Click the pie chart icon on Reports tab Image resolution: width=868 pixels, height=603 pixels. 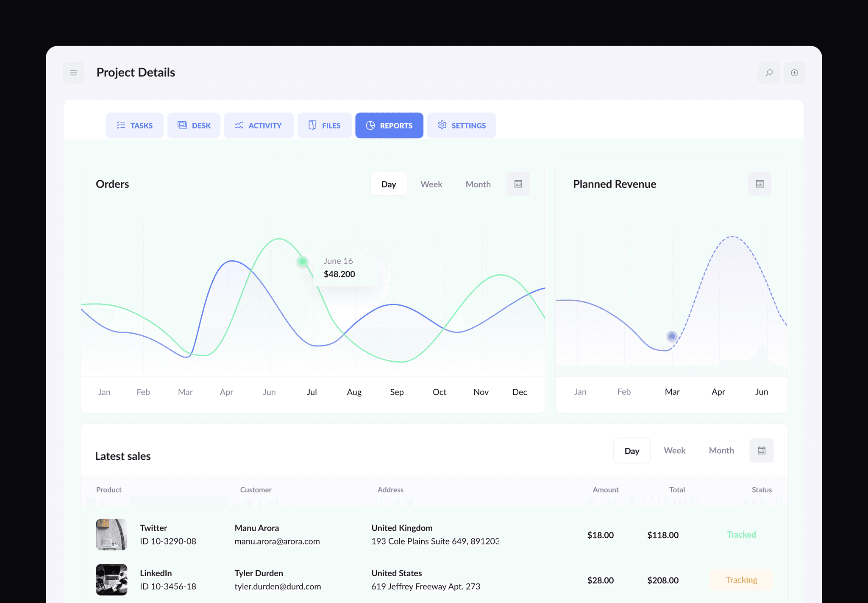click(370, 125)
